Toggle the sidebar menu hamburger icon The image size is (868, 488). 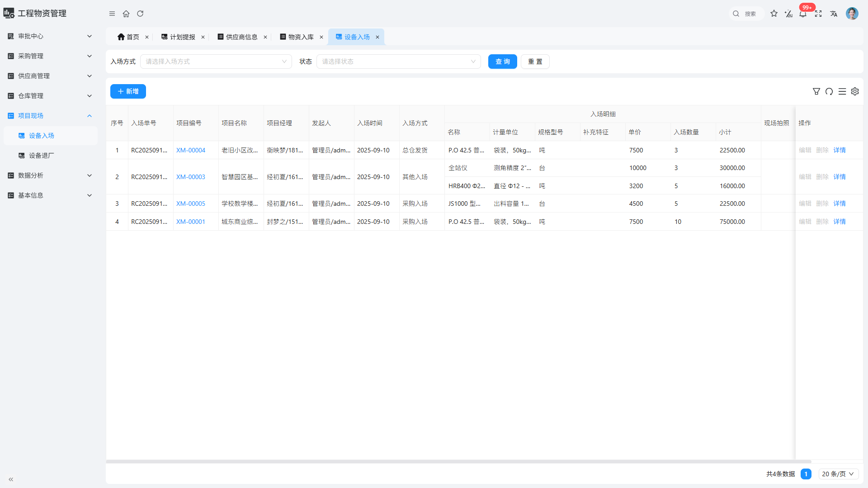pyautogui.click(x=112, y=14)
